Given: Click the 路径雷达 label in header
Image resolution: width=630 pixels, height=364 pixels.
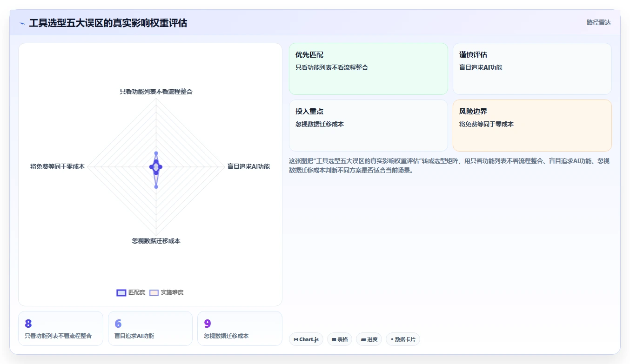Looking at the screenshot, I should click(x=599, y=22).
